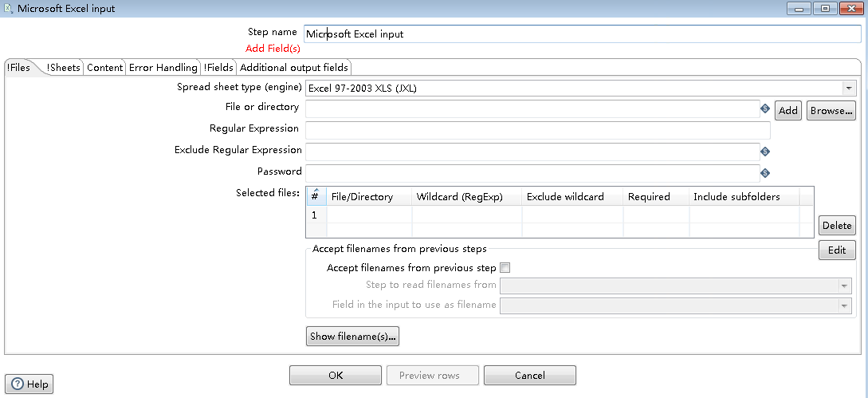Click variable icon beside Password field
This screenshot has height=398, width=868.
[x=765, y=173]
